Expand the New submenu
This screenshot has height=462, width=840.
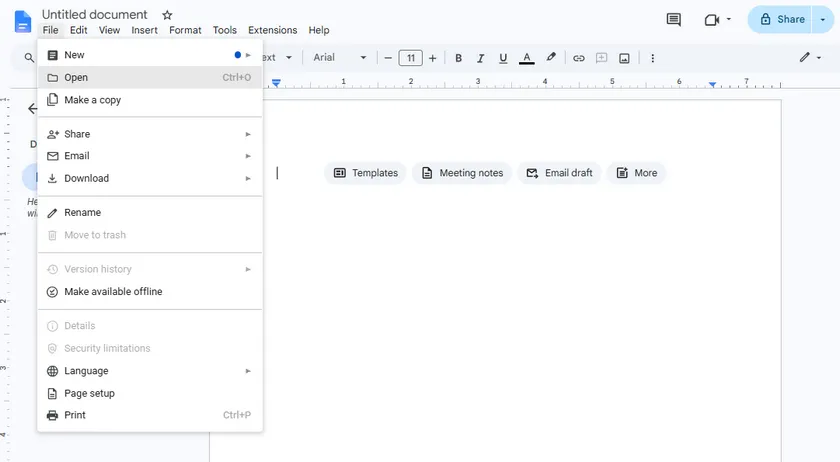pyautogui.click(x=150, y=55)
